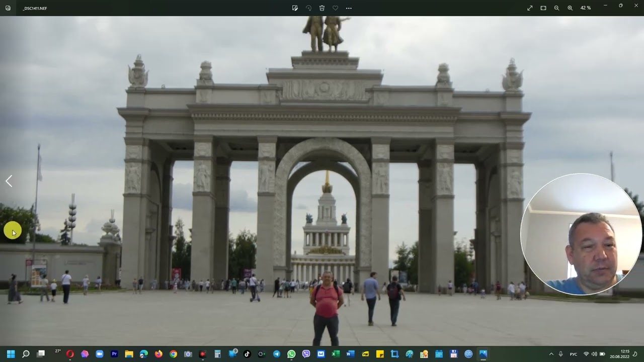The width and height of the screenshot is (644, 362).
Task: Click the microphone tray icon
Action: pos(561,354)
